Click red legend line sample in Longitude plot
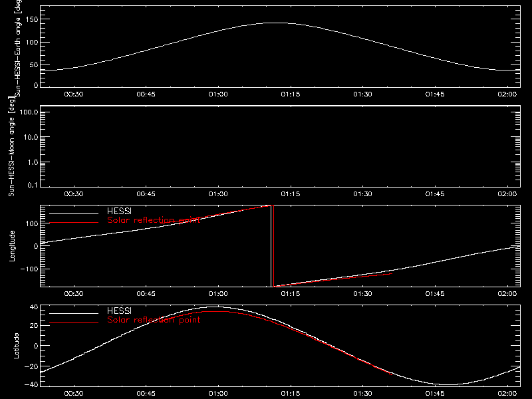Screen dimensions: 532x399 pyautogui.click(x=74, y=223)
